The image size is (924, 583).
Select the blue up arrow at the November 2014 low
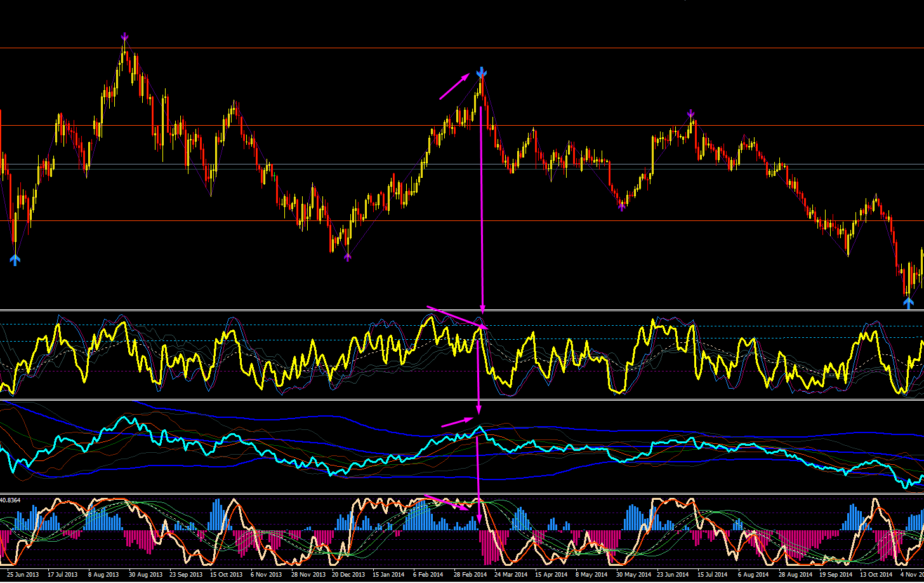click(x=908, y=302)
